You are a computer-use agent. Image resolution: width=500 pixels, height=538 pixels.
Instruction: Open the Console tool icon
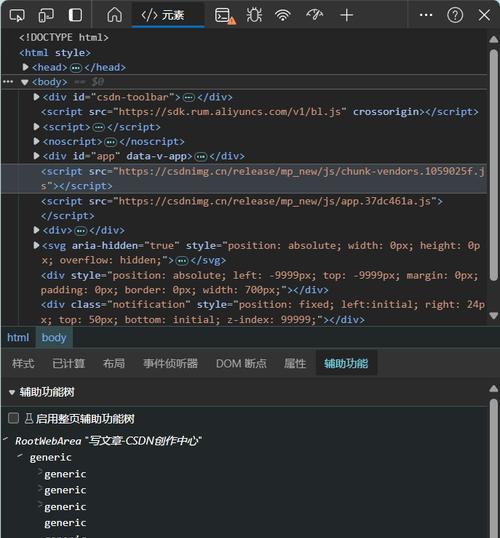(225, 15)
